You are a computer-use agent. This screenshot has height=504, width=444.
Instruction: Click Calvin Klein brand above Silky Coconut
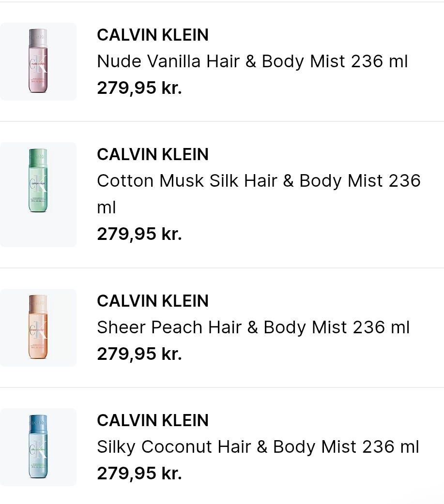coord(153,420)
